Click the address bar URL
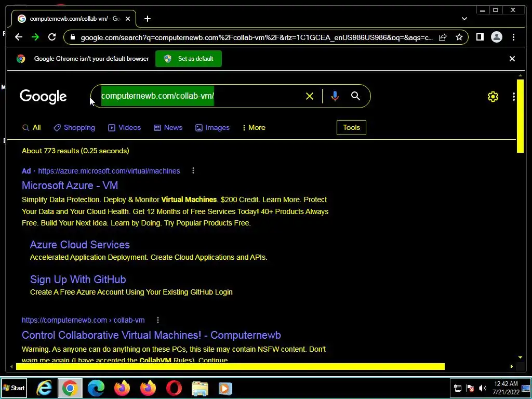Viewport: 532px width, 399px height. click(x=257, y=37)
